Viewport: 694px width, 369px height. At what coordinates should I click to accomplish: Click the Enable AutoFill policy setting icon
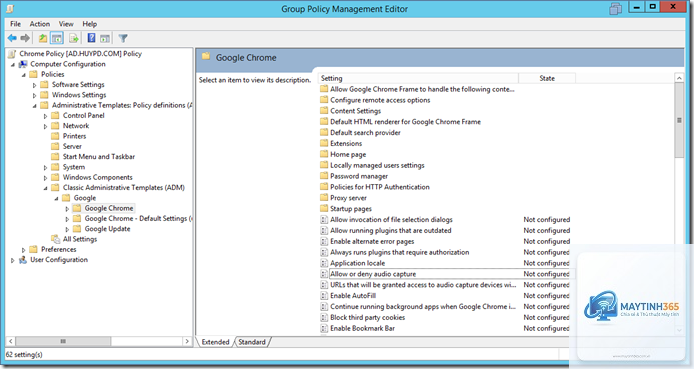pyautogui.click(x=324, y=296)
